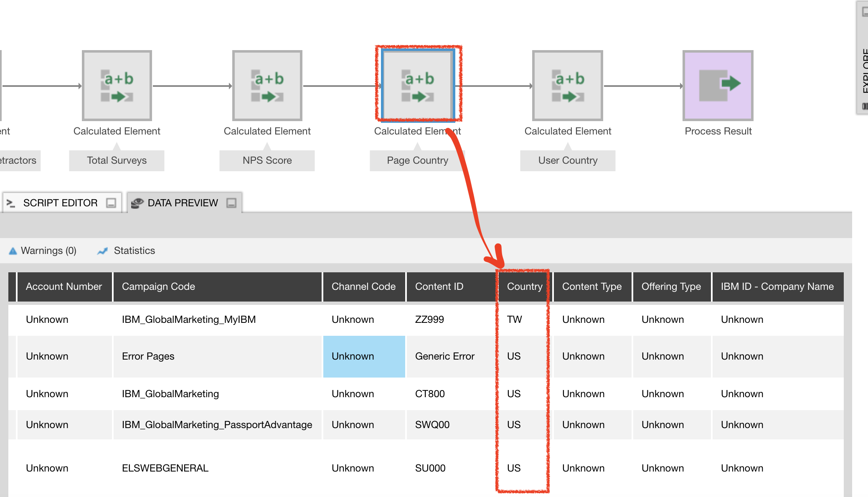Select the Page Country Calculated Element node
The height and width of the screenshot is (497, 868).
418,86
